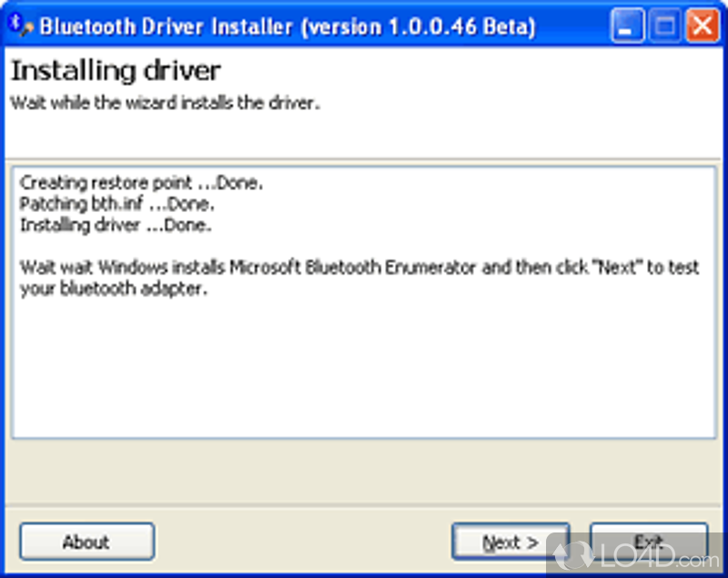This screenshot has width=728, height=578.
Task: Click the Bluetooth installer title bar icon
Action: [x=20, y=25]
